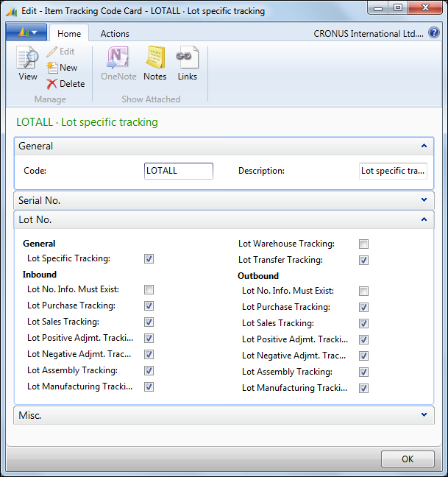Toggle Outbound Lot Assembly Tracking checkbox
The height and width of the screenshot is (477, 448).
click(364, 372)
